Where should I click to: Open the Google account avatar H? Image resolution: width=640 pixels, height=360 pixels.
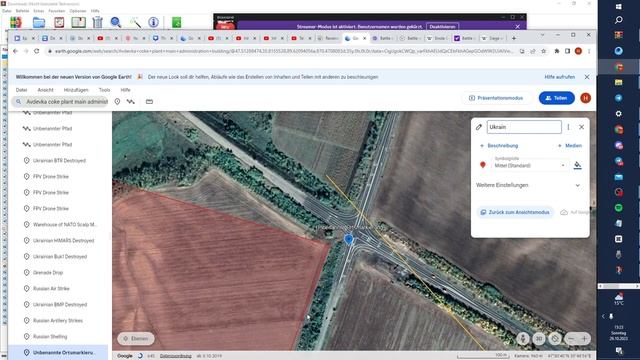585,98
